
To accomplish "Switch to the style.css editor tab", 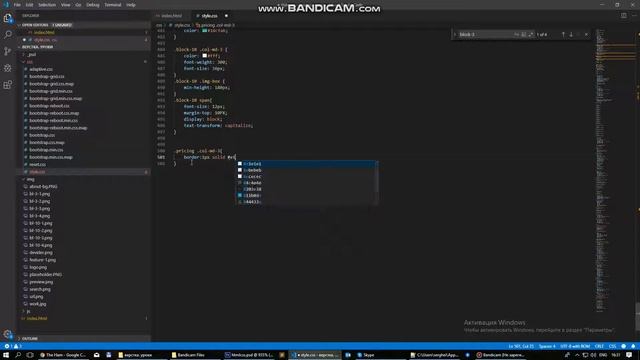I will (x=211, y=16).
